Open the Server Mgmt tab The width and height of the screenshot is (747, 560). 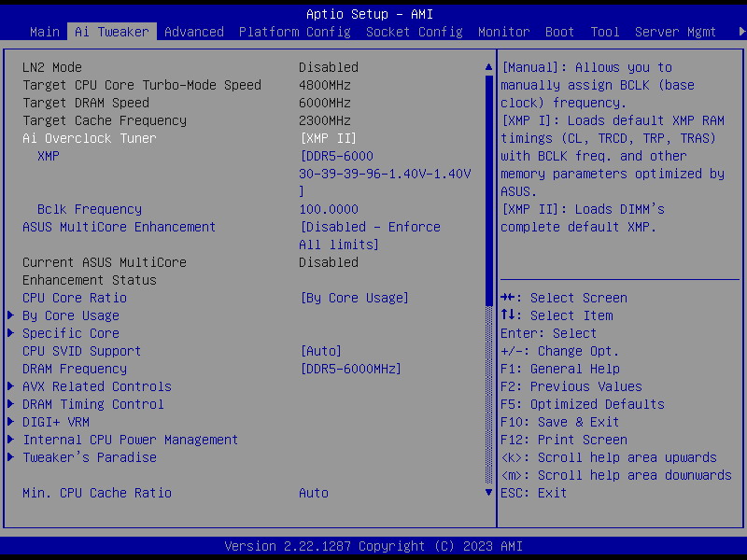[x=675, y=32]
